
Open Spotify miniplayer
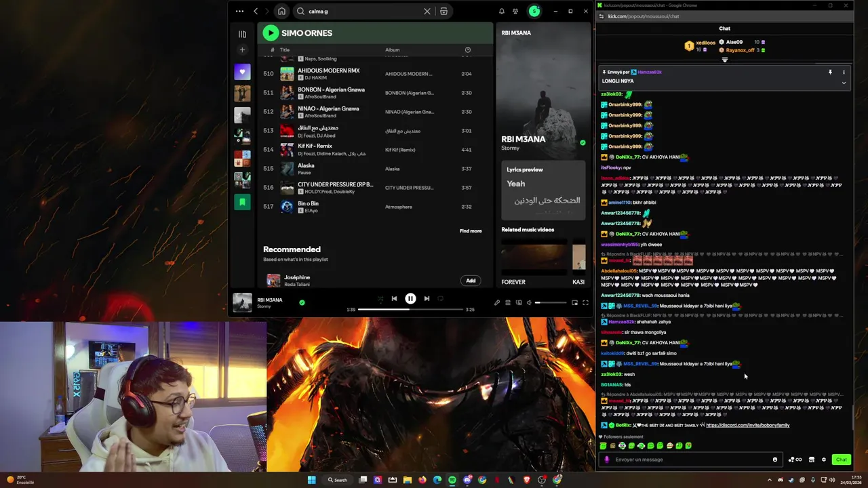click(x=574, y=303)
